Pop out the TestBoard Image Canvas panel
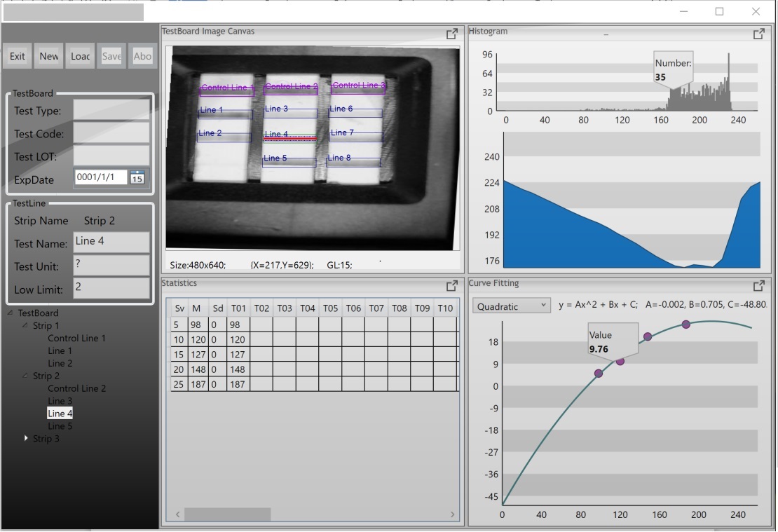 pyautogui.click(x=452, y=34)
